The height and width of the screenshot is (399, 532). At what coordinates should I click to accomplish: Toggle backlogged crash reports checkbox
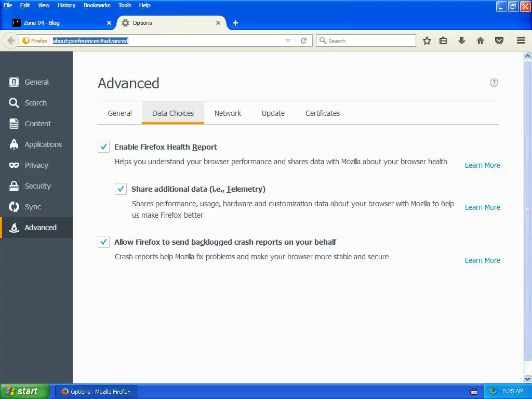pyautogui.click(x=103, y=242)
